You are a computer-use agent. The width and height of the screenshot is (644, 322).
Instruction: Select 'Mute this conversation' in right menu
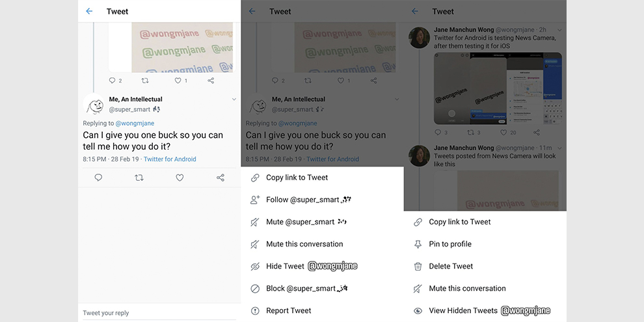(x=485, y=288)
